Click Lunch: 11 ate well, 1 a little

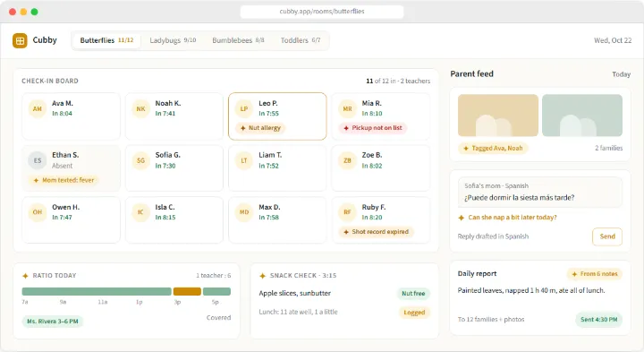(298, 312)
